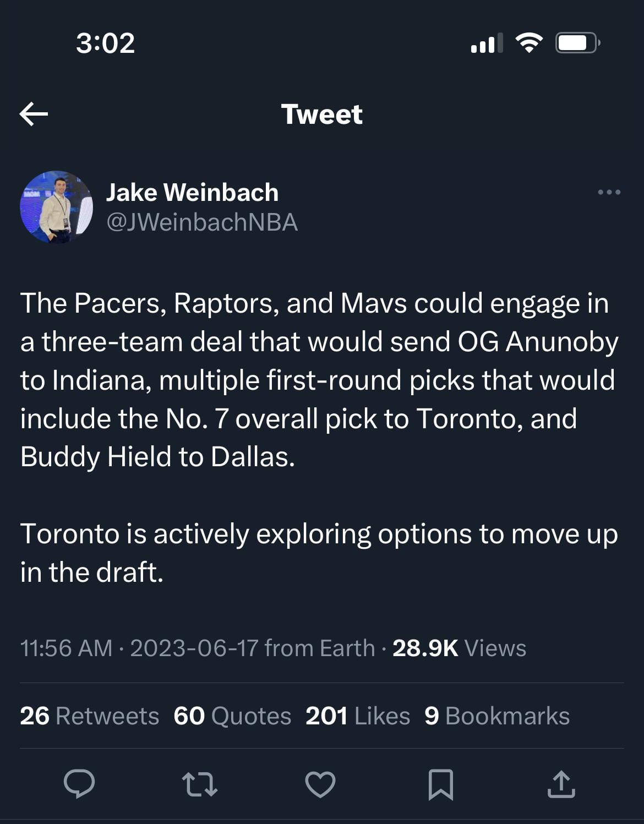Tap the retweet arrows icon
The width and height of the screenshot is (644, 824).
(199, 784)
